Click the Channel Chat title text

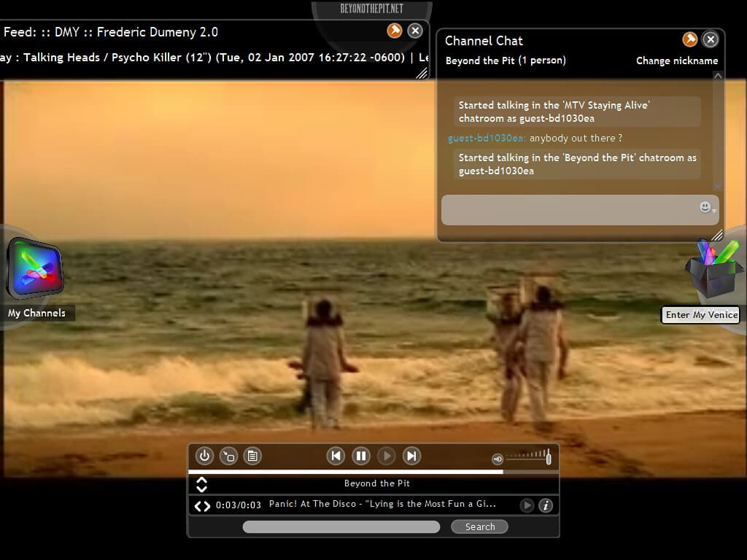[x=484, y=41]
